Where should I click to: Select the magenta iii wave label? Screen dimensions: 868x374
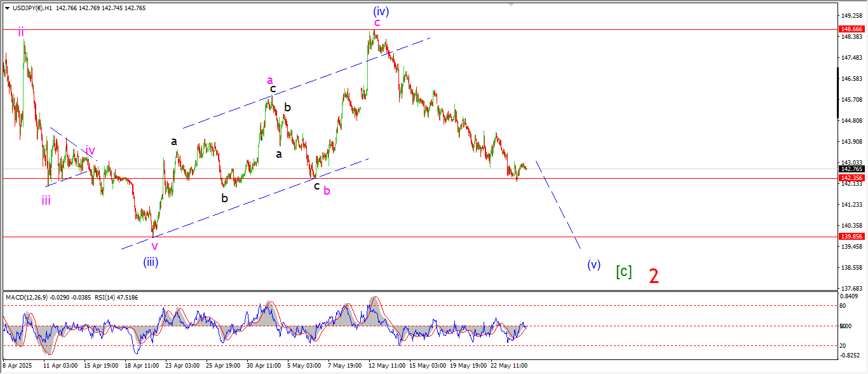click(46, 201)
